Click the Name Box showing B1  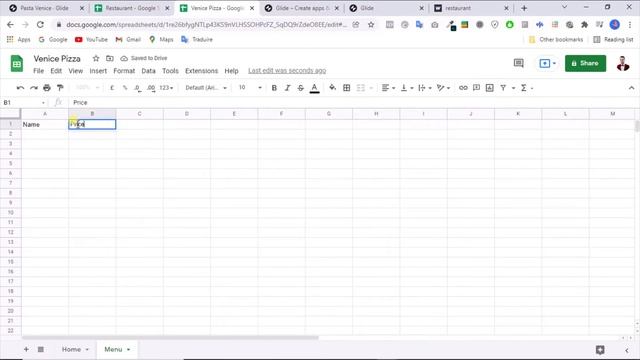pyautogui.click(x=24, y=102)
